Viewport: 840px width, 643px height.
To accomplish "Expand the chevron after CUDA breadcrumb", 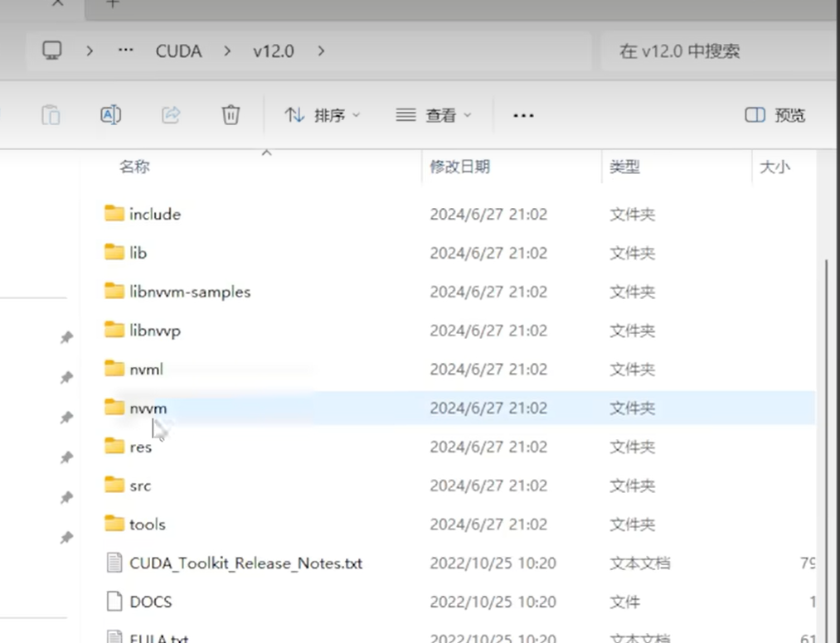I will 227,51.
